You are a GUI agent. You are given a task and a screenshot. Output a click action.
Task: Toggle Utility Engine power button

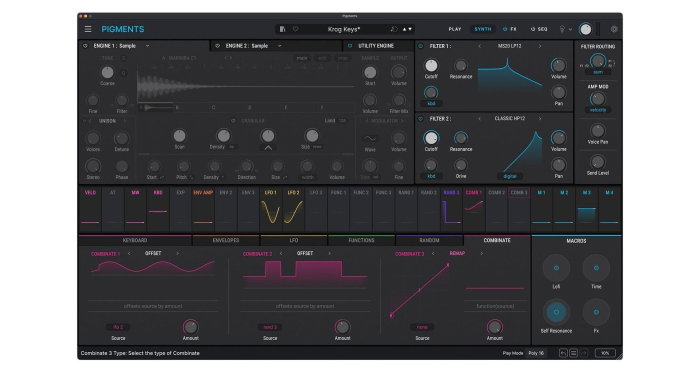(x=350, y=46)
